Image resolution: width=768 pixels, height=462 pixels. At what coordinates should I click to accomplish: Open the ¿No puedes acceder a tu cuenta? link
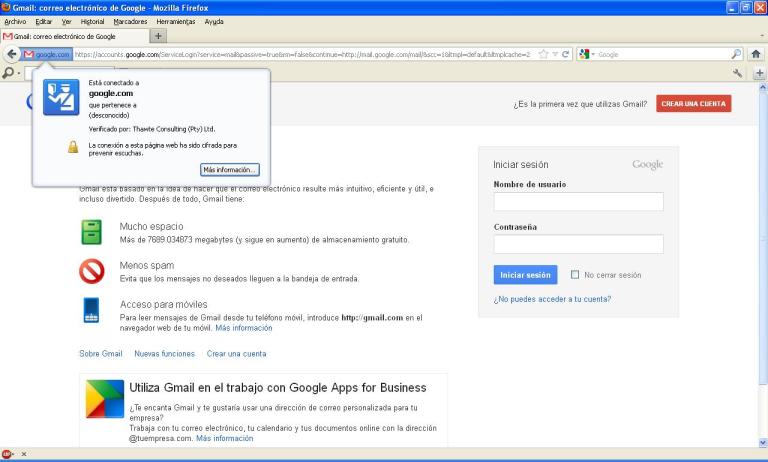(552, 299)
